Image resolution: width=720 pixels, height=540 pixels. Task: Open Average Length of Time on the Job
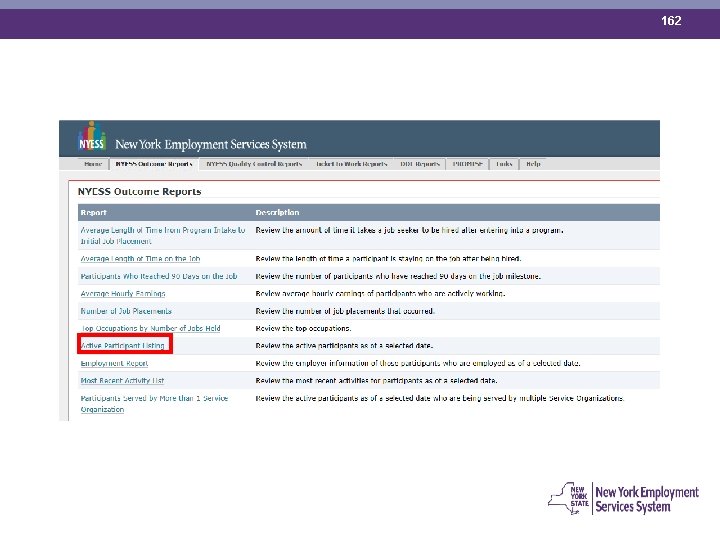pos(141,259)
